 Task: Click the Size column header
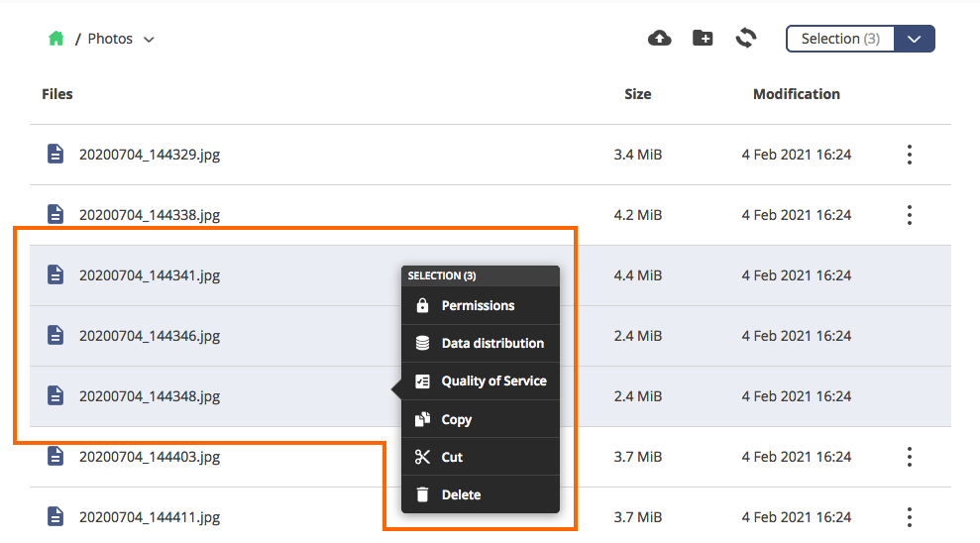click(637, 94)
